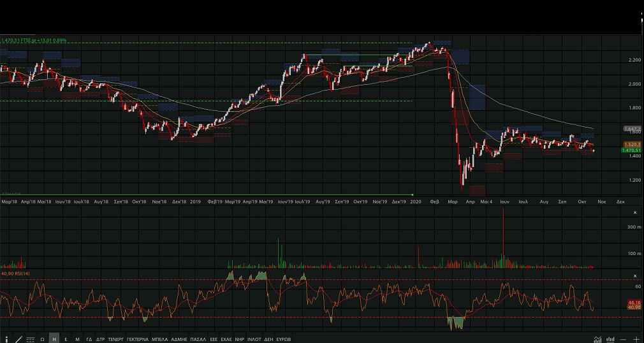Viewport: 644px width, 343px height.
Task: Switch to the Ω hourly timeframe
Action: (x=42, y=339)
